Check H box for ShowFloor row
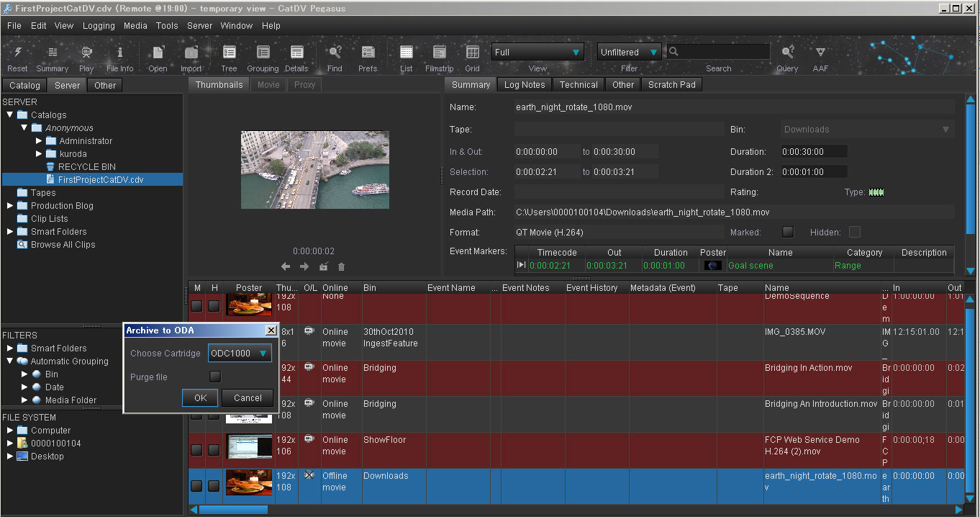Viewport: 980px width, 517px height. pos(214,450)
